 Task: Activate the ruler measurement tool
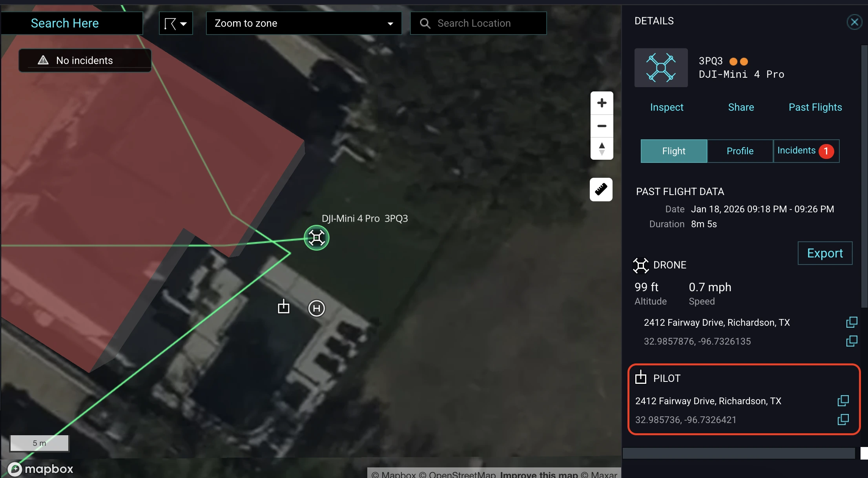[x=601, y=190]
